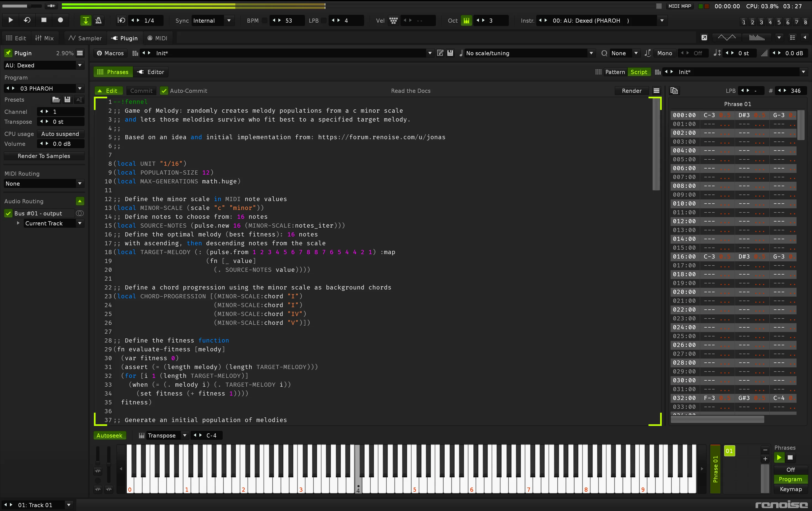Disable the Bus #01 - output routing checkbox
This screenshot has height=511, width=812.
click(8, 213)
